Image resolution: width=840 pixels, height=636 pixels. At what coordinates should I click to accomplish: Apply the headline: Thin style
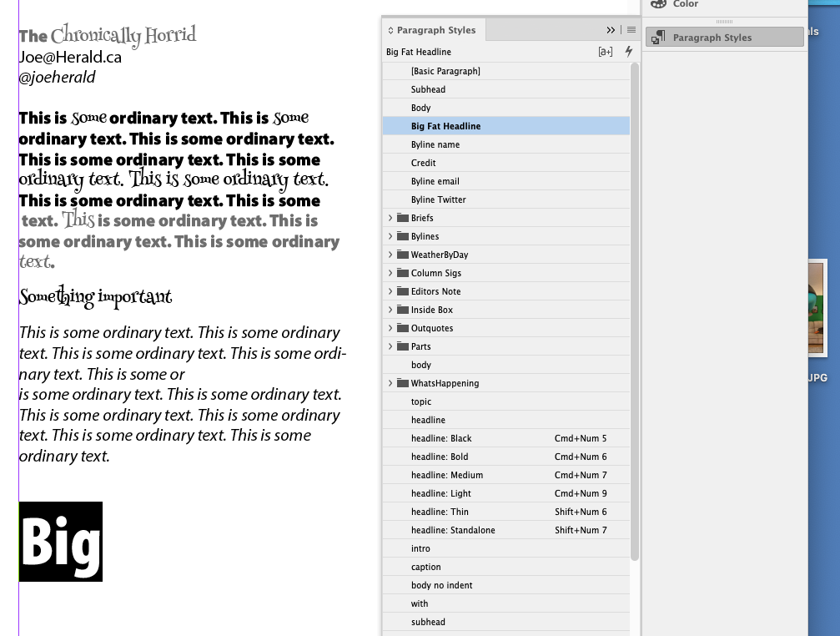tap(506, 512)
